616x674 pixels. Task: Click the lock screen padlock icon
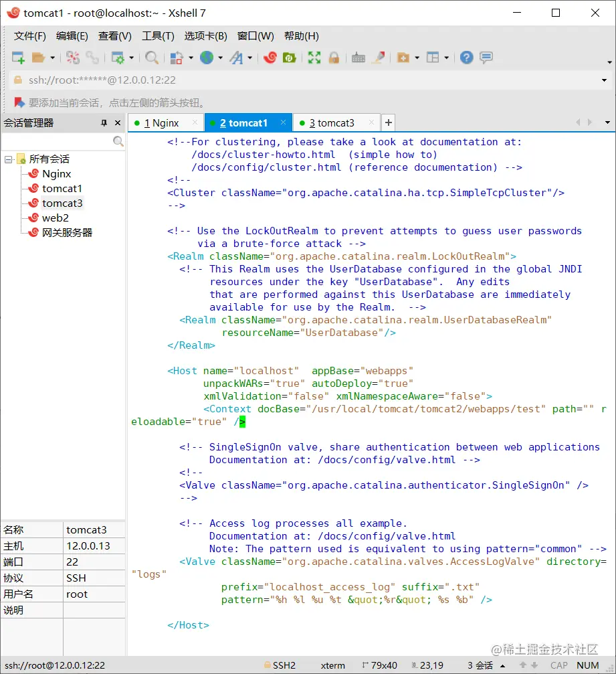(x=334, y=58)
